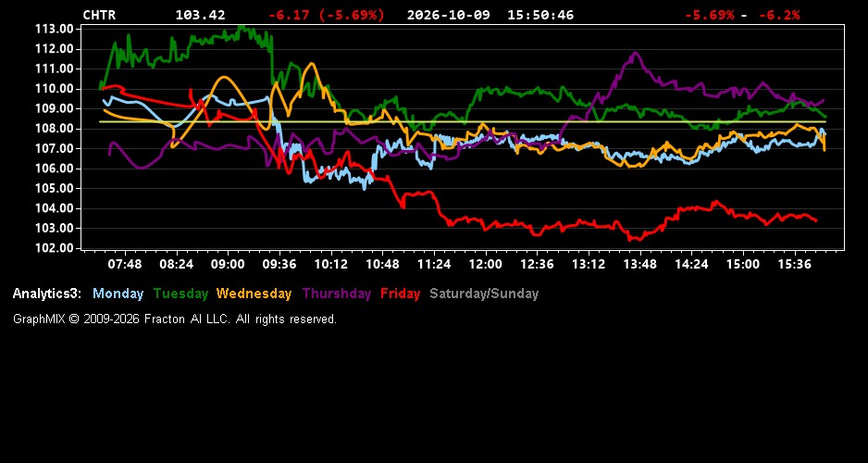Click the Analytics3 label
This screenshot has height=463, width=868.
47,294
